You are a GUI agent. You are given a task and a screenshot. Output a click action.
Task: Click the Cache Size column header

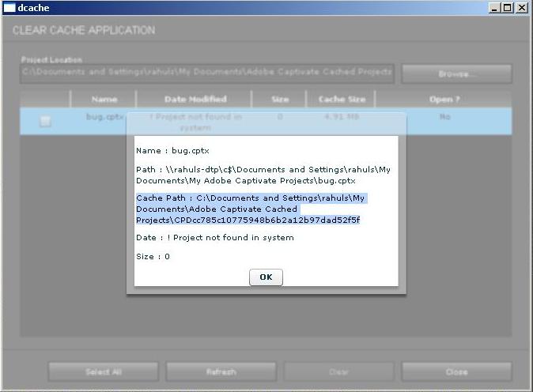pos(341,100)
